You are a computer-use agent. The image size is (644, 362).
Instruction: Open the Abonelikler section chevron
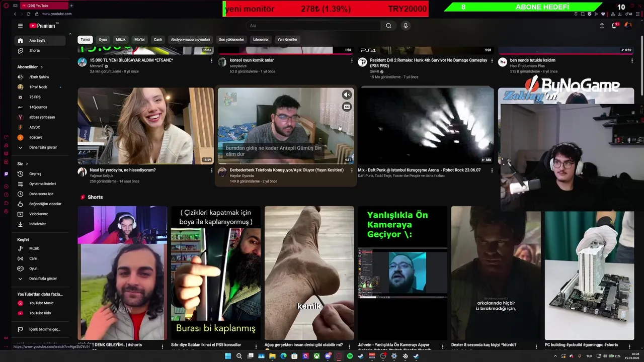(42, 67)
